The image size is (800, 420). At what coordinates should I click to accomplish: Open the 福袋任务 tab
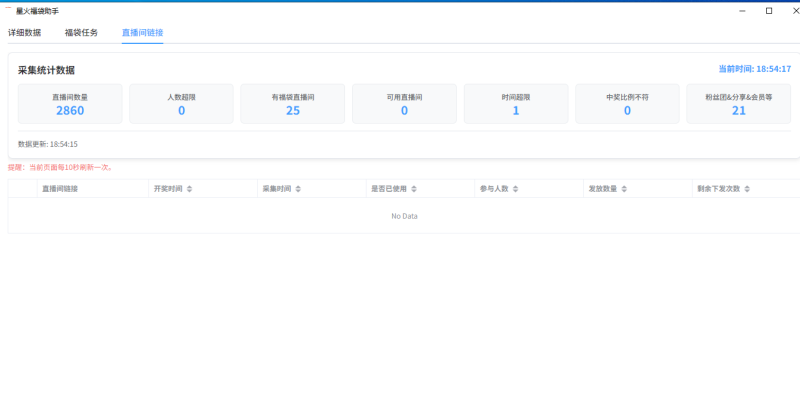click(82, 33)
